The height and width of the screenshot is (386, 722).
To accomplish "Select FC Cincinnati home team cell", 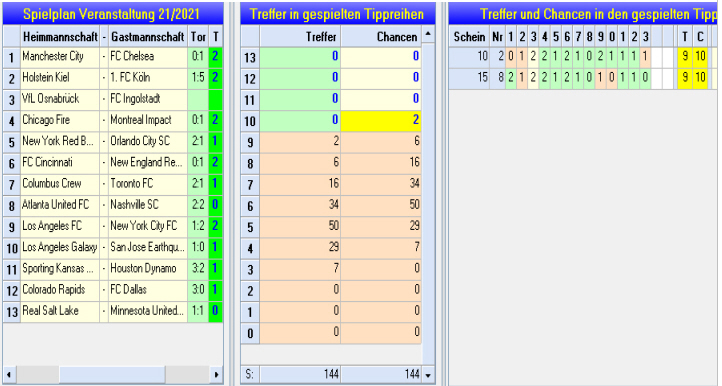I will coord(60,163).
